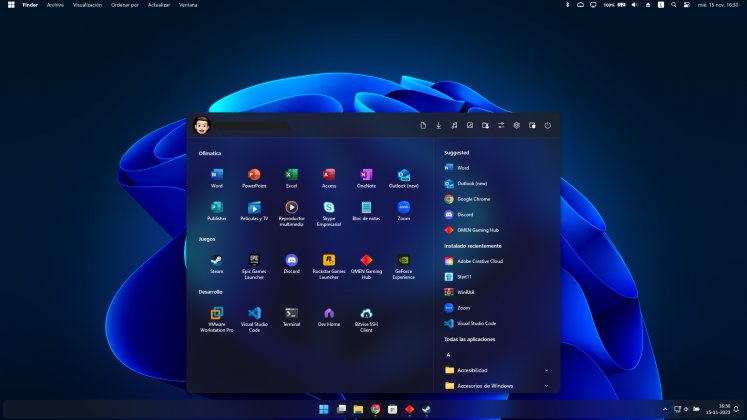Open Dev Home app

329,317
